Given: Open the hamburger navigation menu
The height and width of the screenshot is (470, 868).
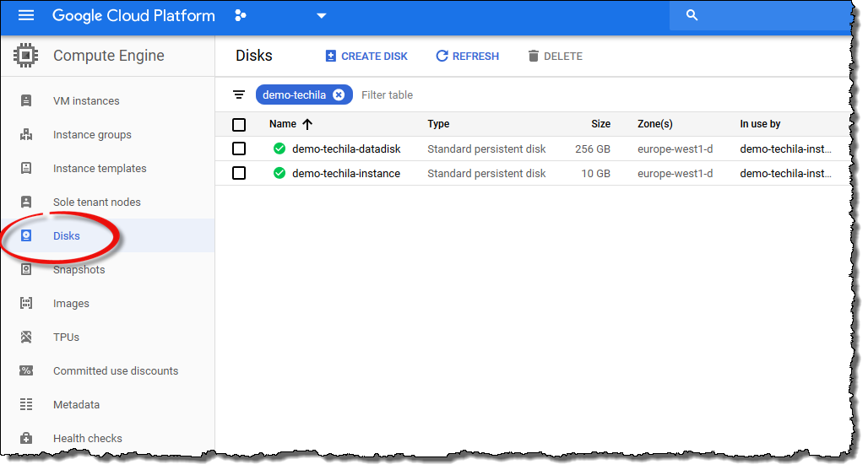Looking at the screenshot, I should (x=26, y=16).
